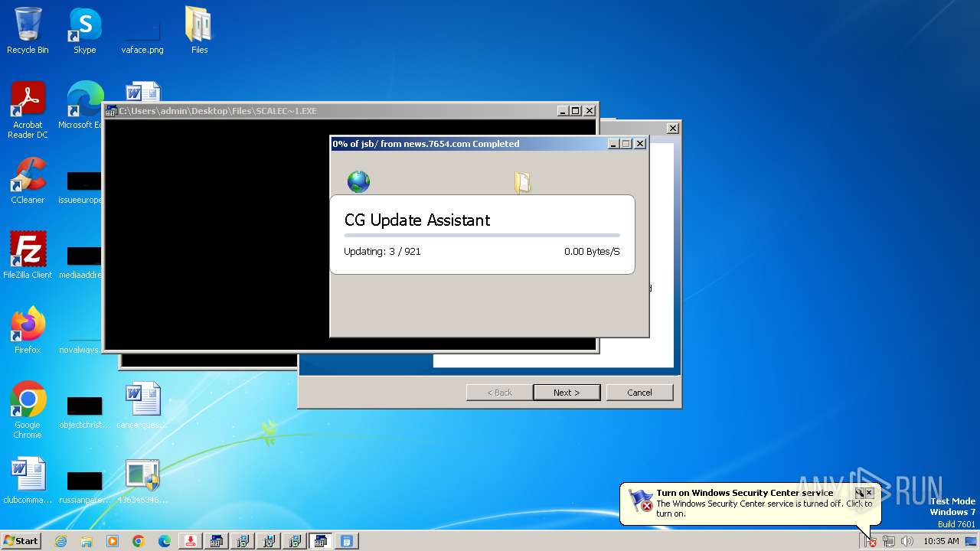
Task: Click the Start button
Action: click(21, 540)
